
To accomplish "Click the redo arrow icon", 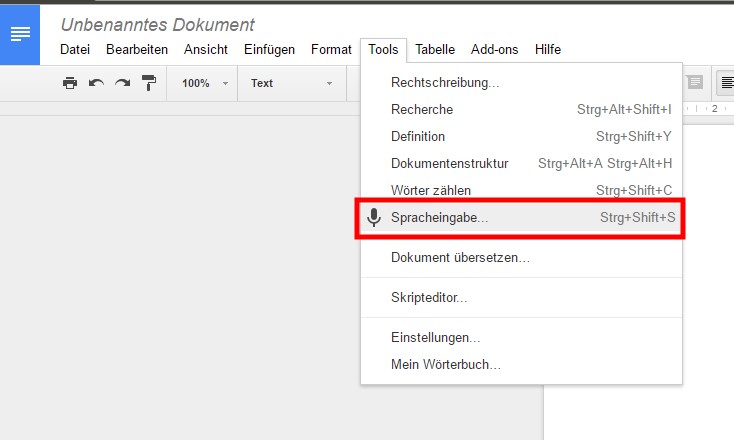I will tap(123, 83).
